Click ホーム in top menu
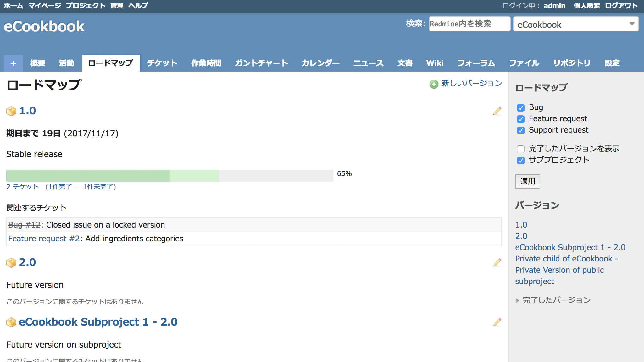This screenshot has width=644, height=362. pyautogui.click(x=14, y=6)
